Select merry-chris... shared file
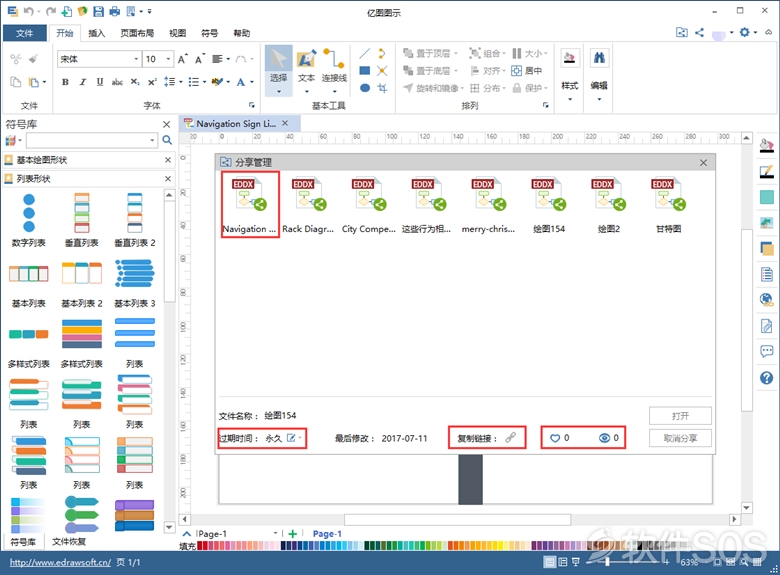Image resolution: width=780 pixels, height=575 pixels. [x=488, y=205]
